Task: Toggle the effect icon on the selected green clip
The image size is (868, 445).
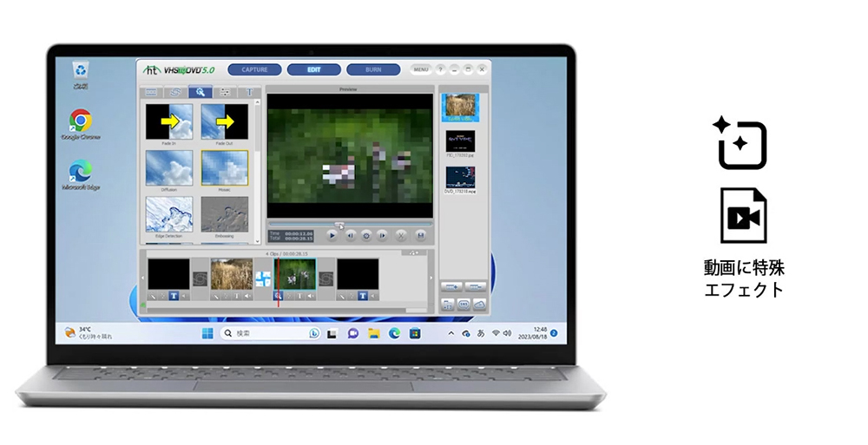Action: (x=278, y=296)
